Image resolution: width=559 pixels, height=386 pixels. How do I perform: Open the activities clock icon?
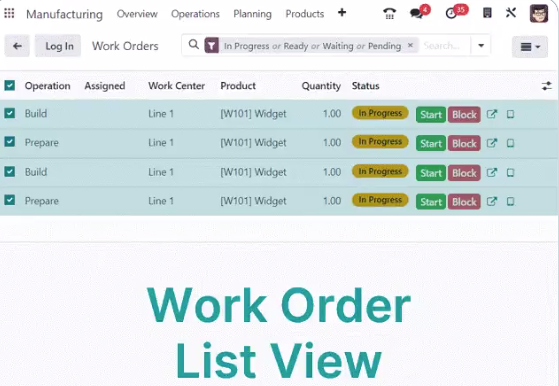(451, 14)
